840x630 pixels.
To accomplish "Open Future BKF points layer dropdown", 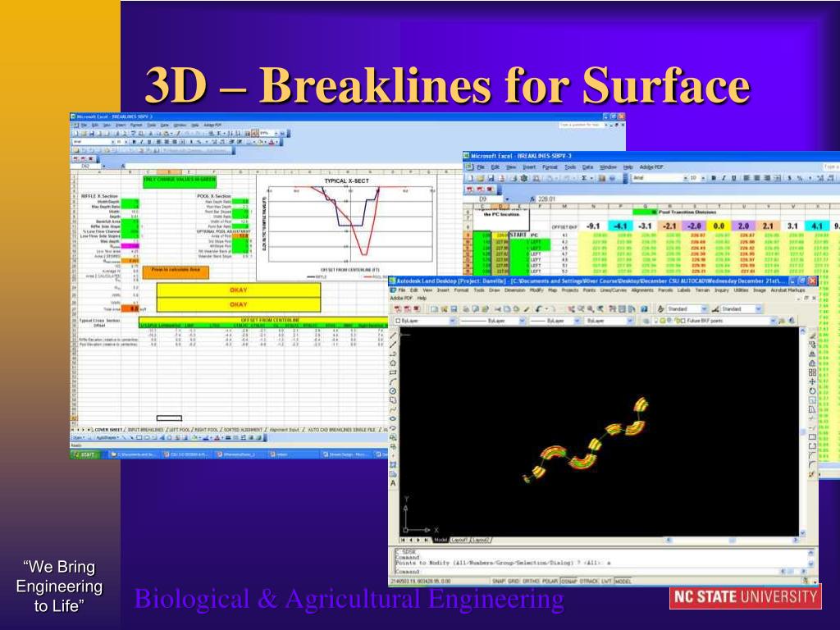I will (773, 321).
